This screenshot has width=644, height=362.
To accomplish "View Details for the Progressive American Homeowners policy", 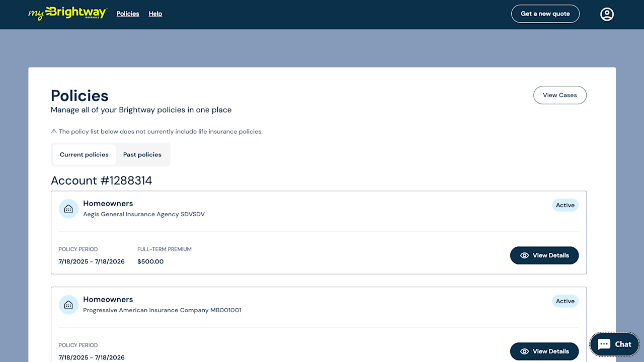I will [x=544, y=351].
